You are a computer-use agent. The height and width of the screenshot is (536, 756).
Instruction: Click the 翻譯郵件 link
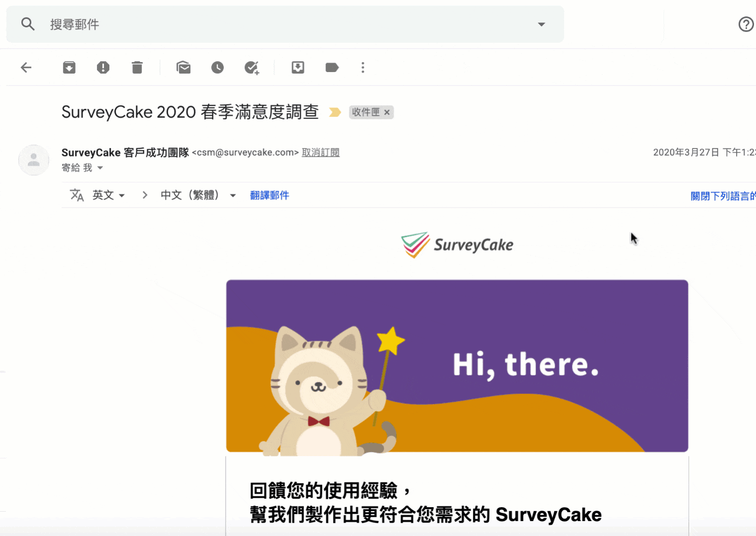[269, 195]
